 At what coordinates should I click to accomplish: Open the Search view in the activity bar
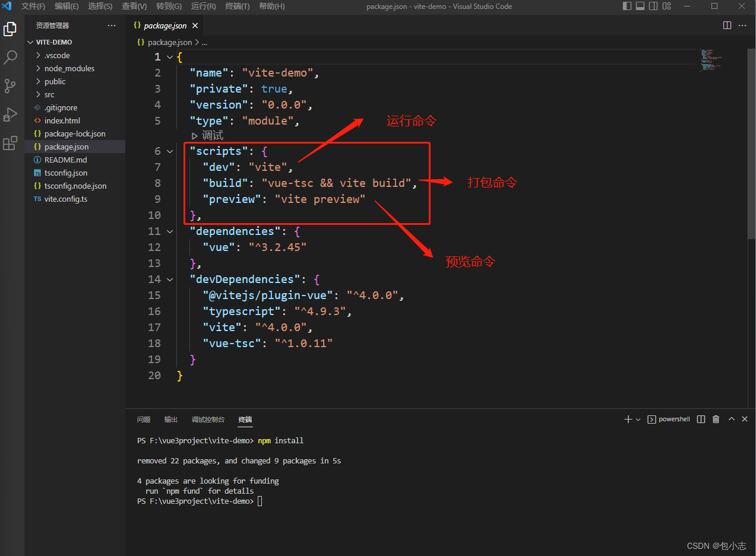click(x=10, y=58)
